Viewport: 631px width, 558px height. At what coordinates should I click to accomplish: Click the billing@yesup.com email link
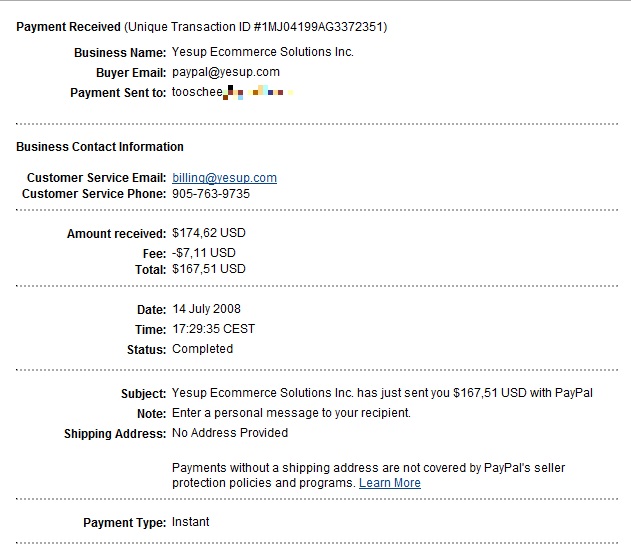[x=224, y=178]
